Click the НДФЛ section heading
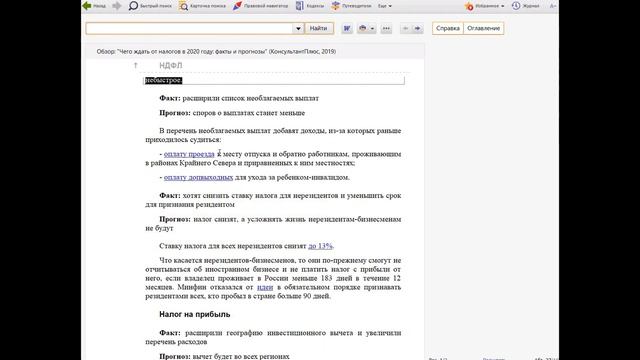The width and height of the screenshot is (640, 360). [171, 65]
